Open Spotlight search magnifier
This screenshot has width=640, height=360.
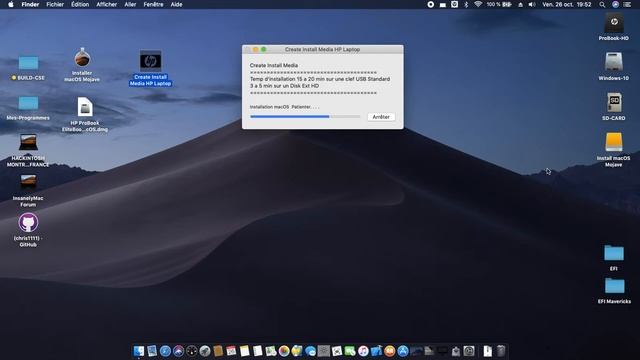(602, 4)
